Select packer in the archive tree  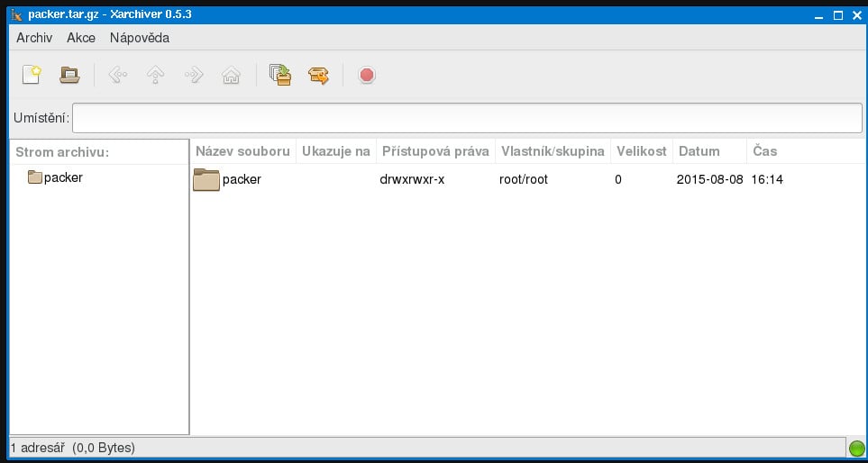tap(63, 177)
